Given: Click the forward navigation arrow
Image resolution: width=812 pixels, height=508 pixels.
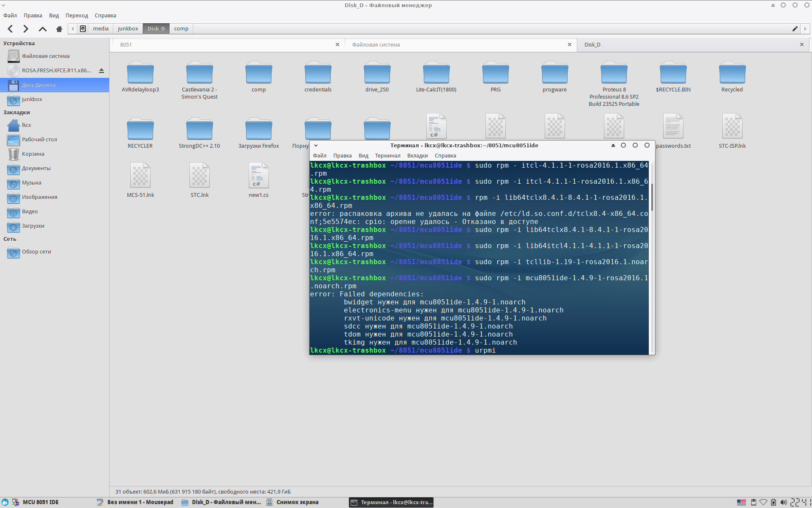Looking at the screenshot, I should pos(26,29).
